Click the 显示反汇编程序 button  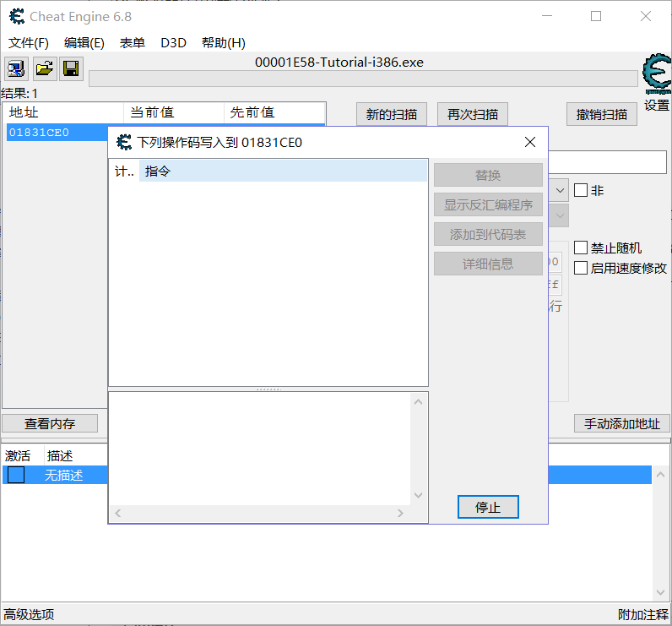[488, 204]
